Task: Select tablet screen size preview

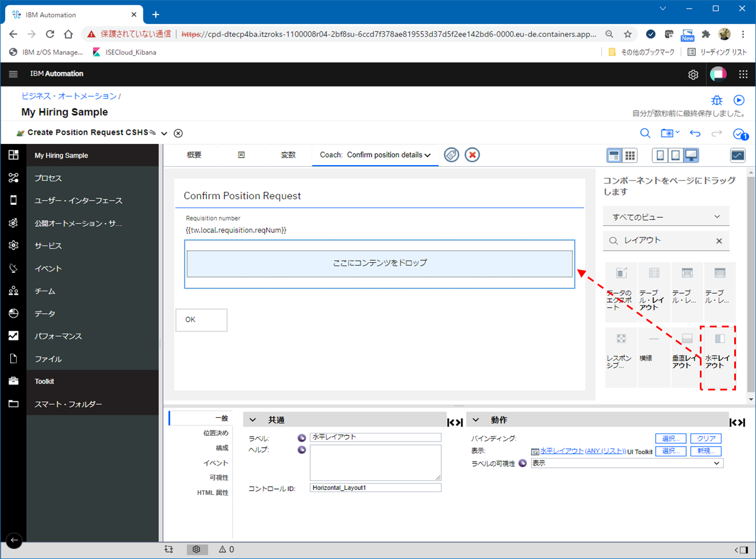Action: click(676, 155)
